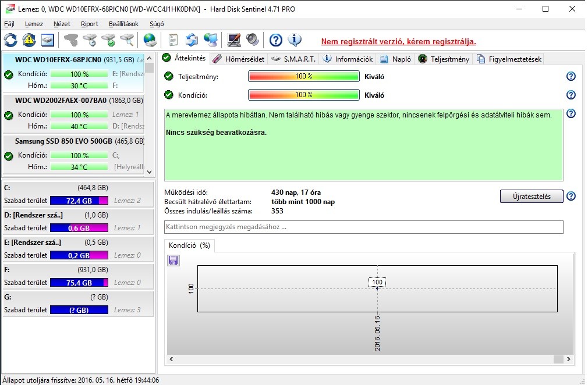Click green check icon of Samsung SSD 850 EVO

point(9,156)
